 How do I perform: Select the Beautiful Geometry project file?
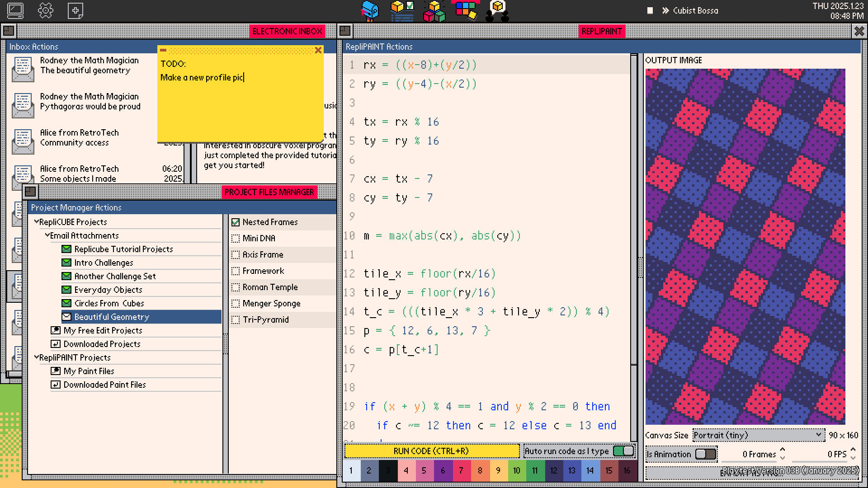111,317
